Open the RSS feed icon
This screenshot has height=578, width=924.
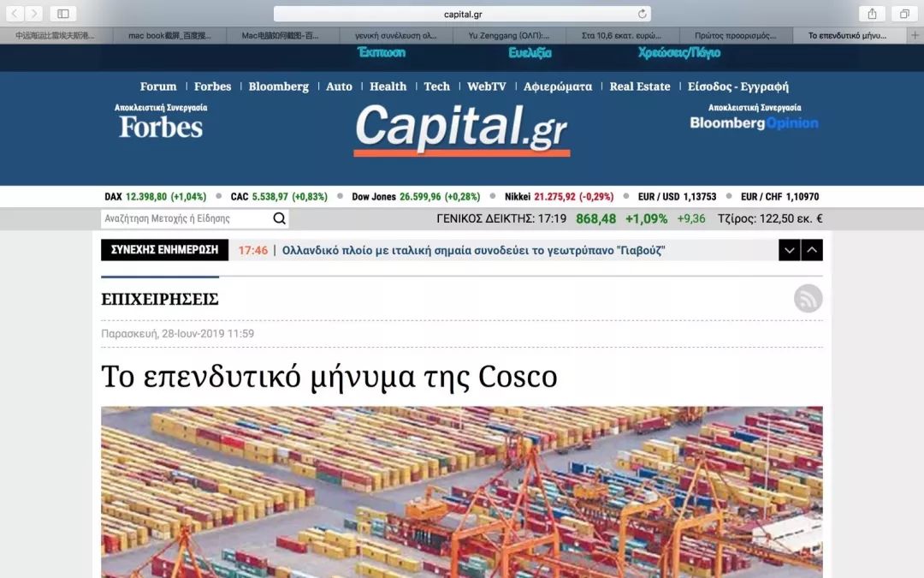click(x=808, y=299)
